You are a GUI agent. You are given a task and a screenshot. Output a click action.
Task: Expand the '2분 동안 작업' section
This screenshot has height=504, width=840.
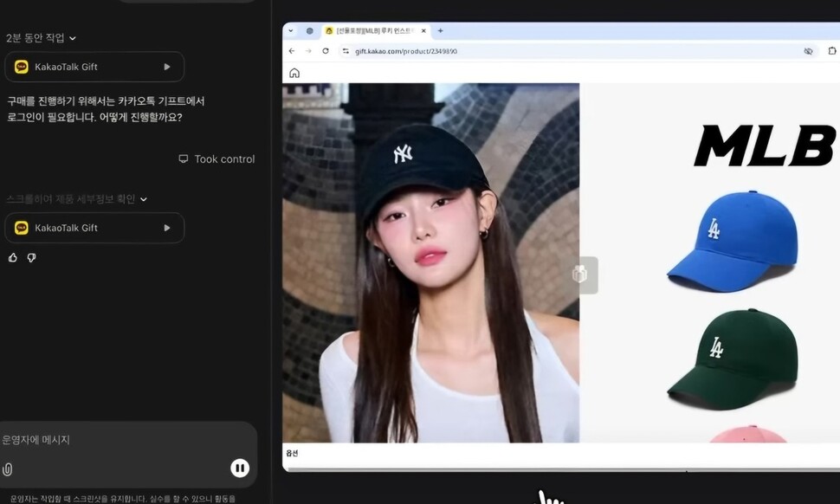point(73,38)
